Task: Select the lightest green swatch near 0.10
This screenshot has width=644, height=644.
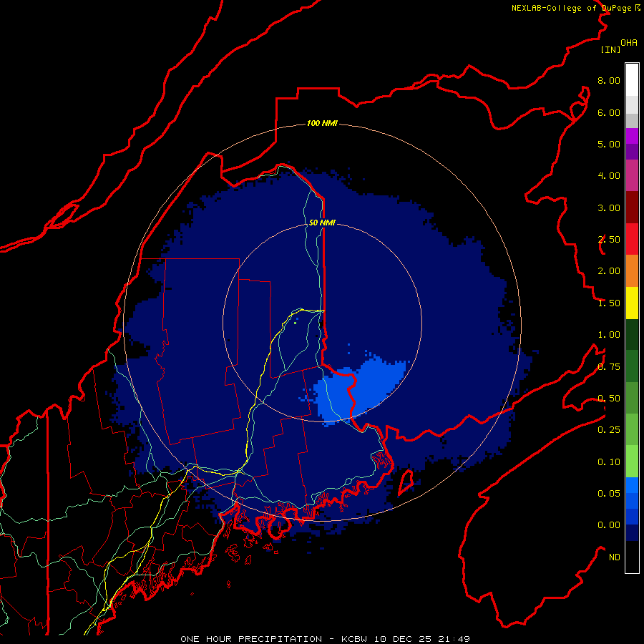Action: 632,462
